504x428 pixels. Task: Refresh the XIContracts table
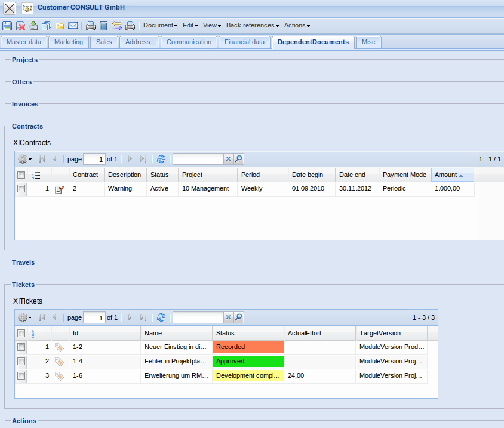pos(161,159)
